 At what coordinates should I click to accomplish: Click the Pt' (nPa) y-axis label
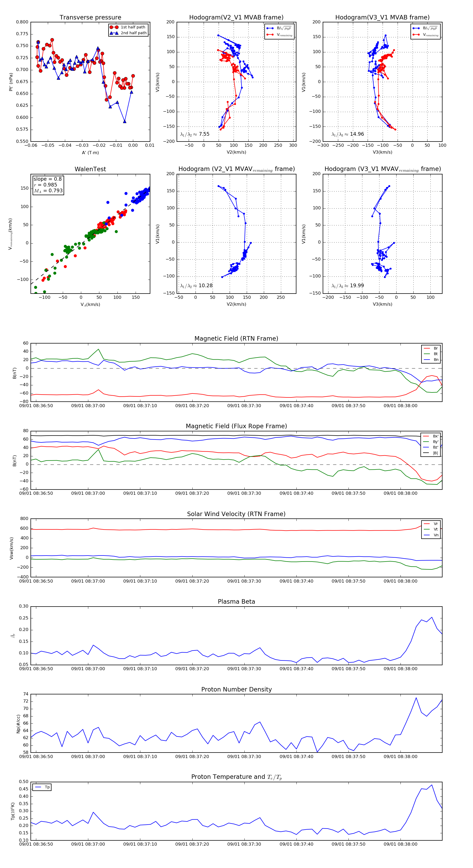(11, 82)
